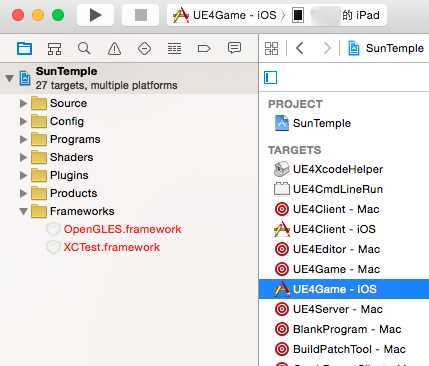Select the Products folder row
Viewport: 429px width, 366px height.
point(129,193)
